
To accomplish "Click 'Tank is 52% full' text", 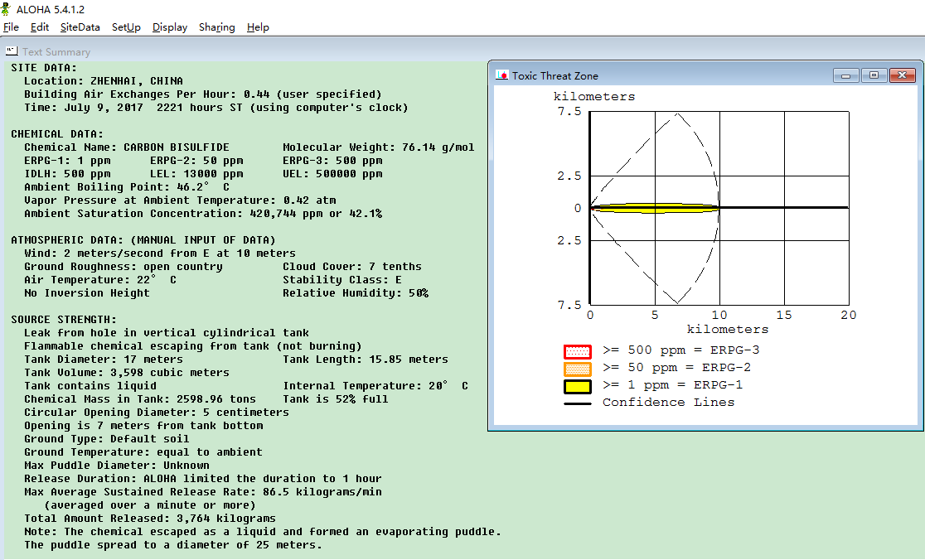I will coord(336,399).
